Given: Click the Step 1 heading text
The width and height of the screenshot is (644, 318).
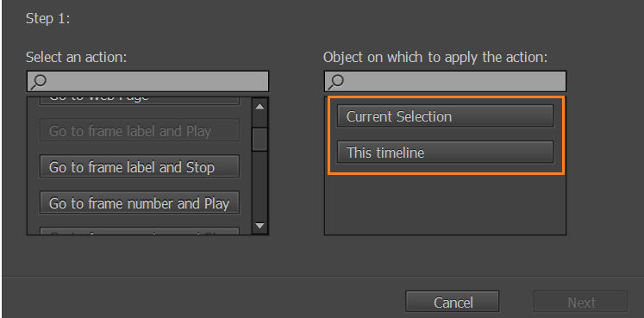Looking at the screenshot, I should [47, 19].
